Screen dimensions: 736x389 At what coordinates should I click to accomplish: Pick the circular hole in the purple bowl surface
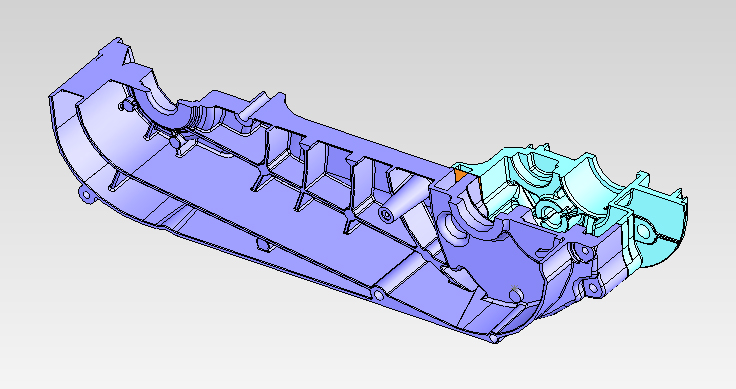coord(516,295)
